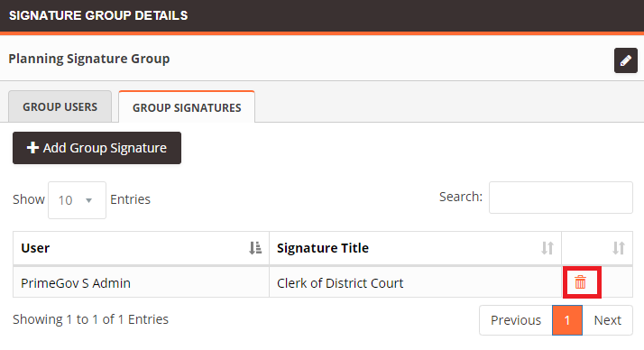Delete the Clerk of District Court signature

coord(580,282)
